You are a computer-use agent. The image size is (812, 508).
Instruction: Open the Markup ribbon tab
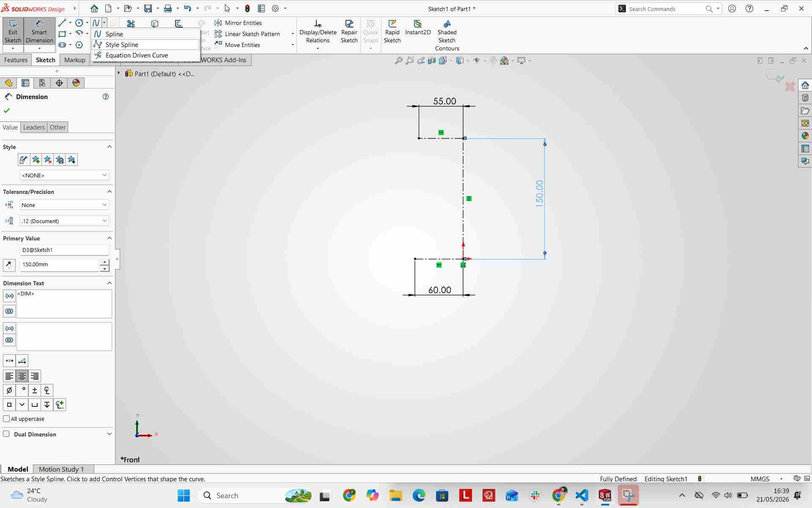point(75,60)
